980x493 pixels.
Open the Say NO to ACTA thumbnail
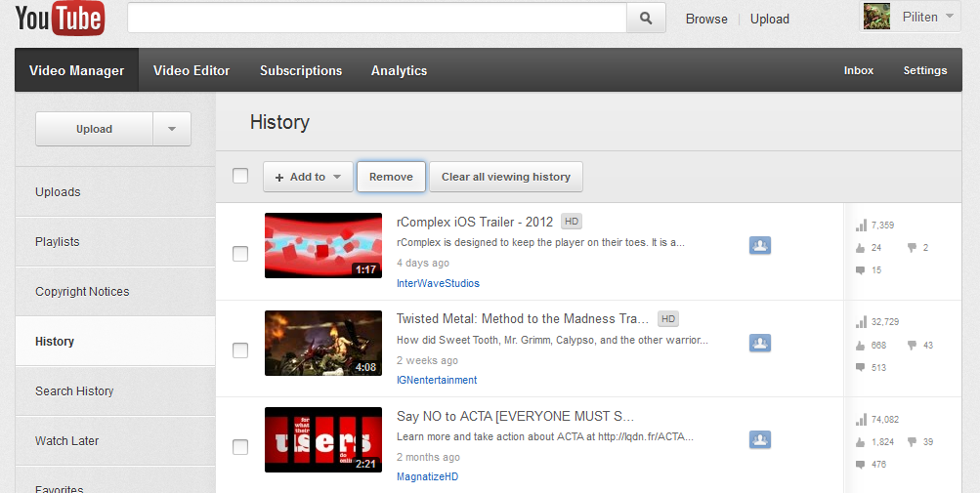click(323, 440)
